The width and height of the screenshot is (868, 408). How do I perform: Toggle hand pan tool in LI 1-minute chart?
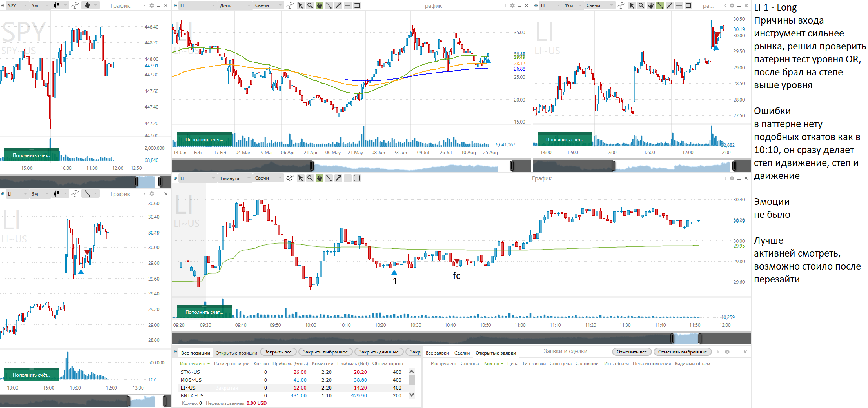point(320,178)
